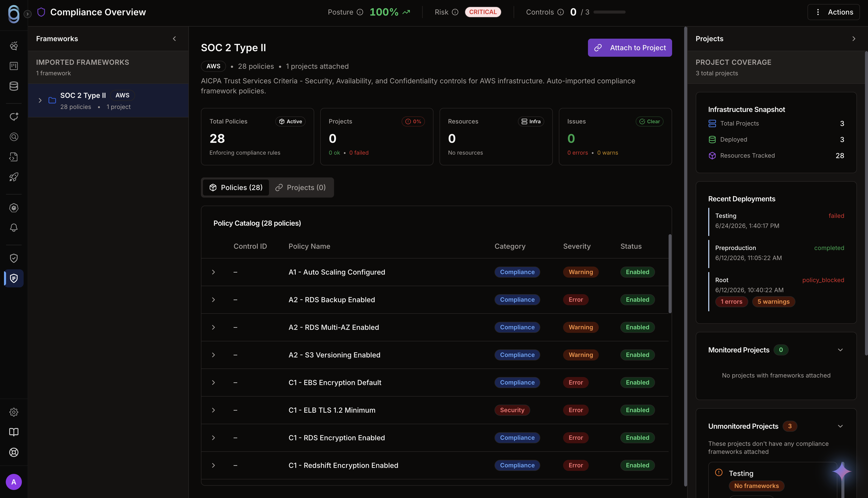Screen dimensions: 868x498
Task: Collapse the Unmonitored Projects section
Action: click(840, 426)
